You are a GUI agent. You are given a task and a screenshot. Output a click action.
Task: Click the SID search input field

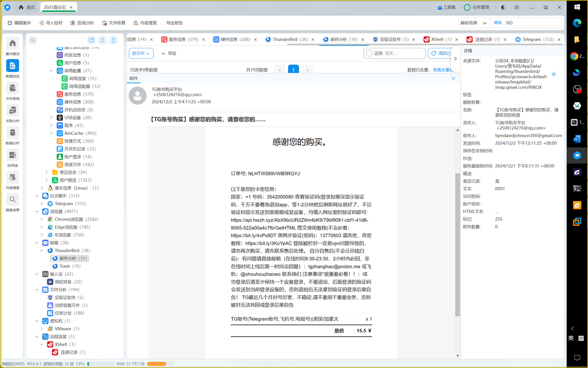click(x=532, y=23)
